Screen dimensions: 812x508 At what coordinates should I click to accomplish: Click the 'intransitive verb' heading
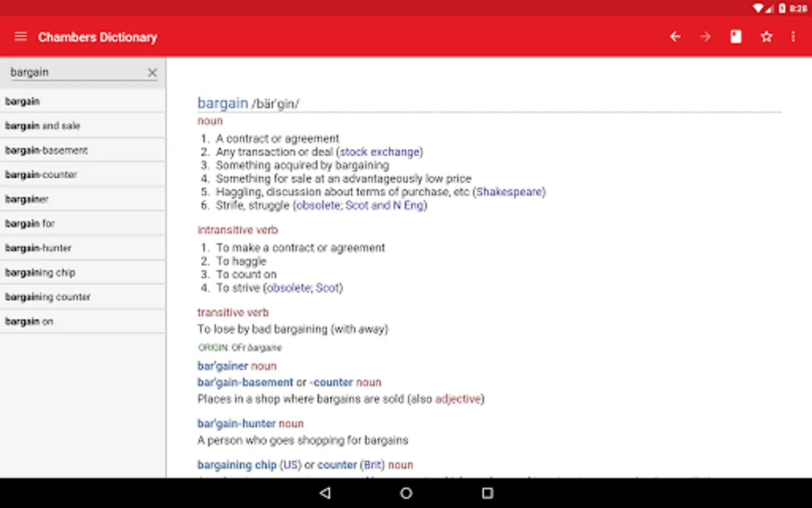237,230
